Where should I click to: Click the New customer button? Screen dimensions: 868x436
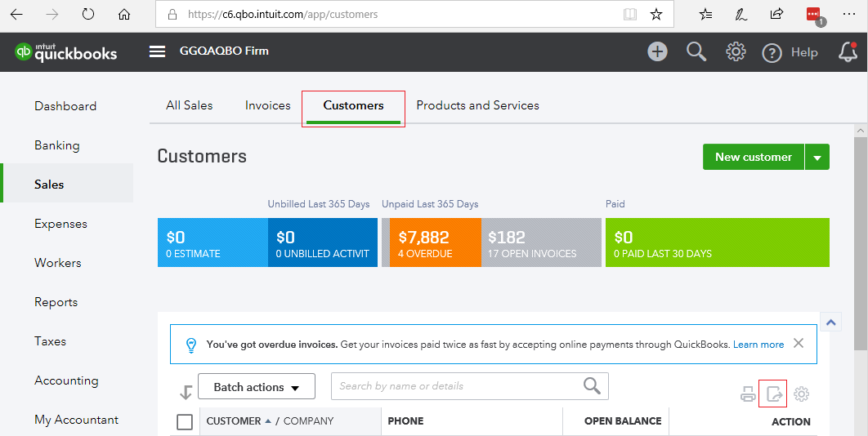[x=754, y=157]
